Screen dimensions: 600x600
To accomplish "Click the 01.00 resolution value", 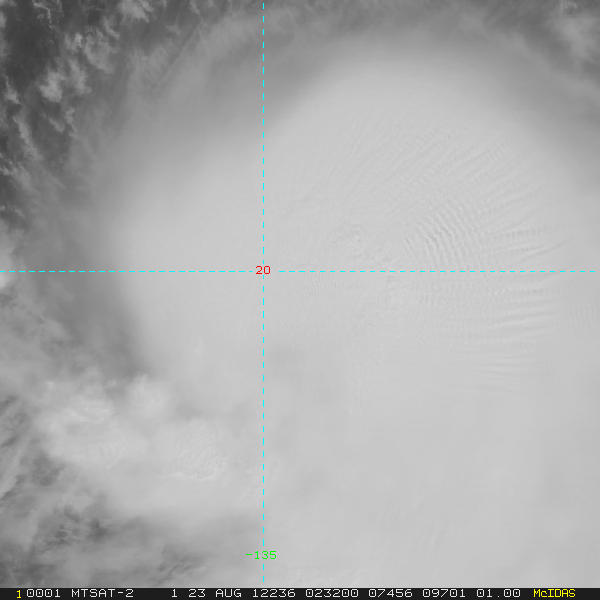I will click(x=498, y=593).
